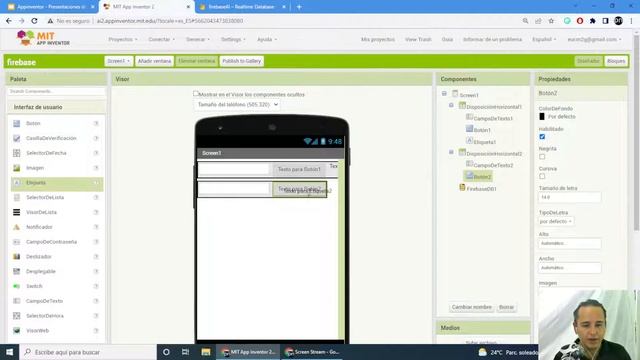Open the Screen1 selector dropdown
The width and height of the screenshot is (640, 360).
[118, 61]
